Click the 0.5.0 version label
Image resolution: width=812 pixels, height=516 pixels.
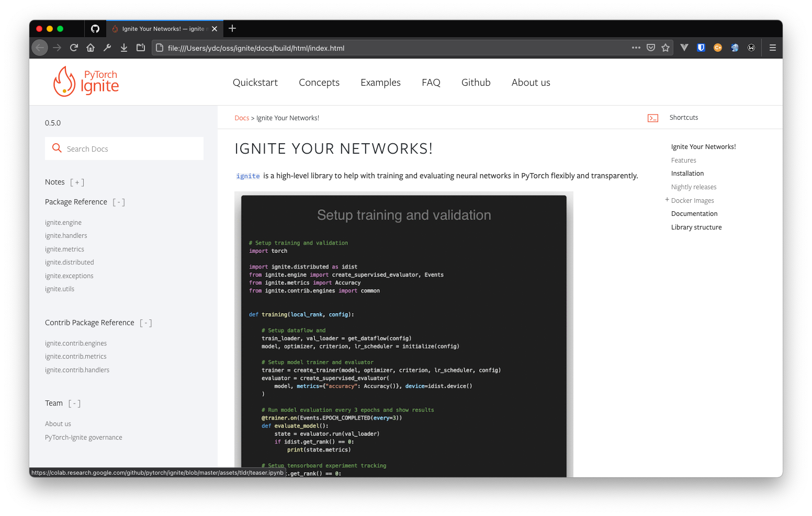coord(53,123)
